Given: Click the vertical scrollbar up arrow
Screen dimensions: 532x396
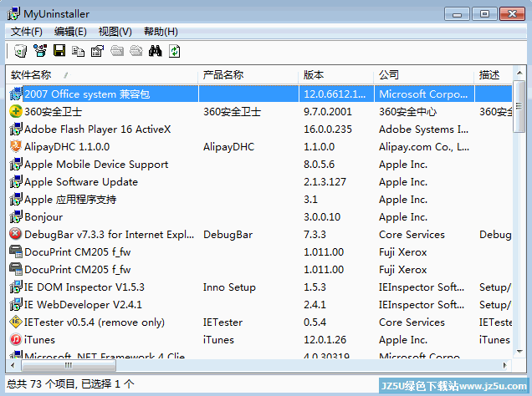Looking at the screenshot, I should click(519, 73).
